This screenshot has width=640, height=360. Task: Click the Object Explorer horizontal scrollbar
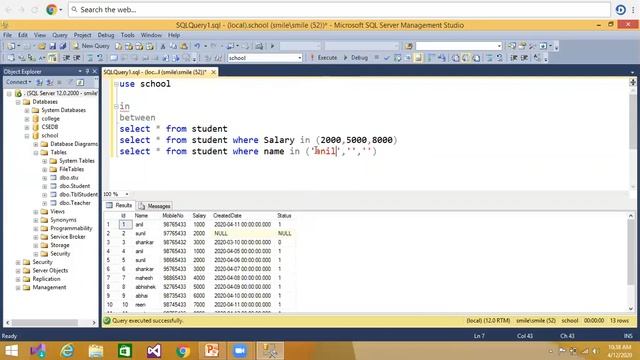coord(51,322)
